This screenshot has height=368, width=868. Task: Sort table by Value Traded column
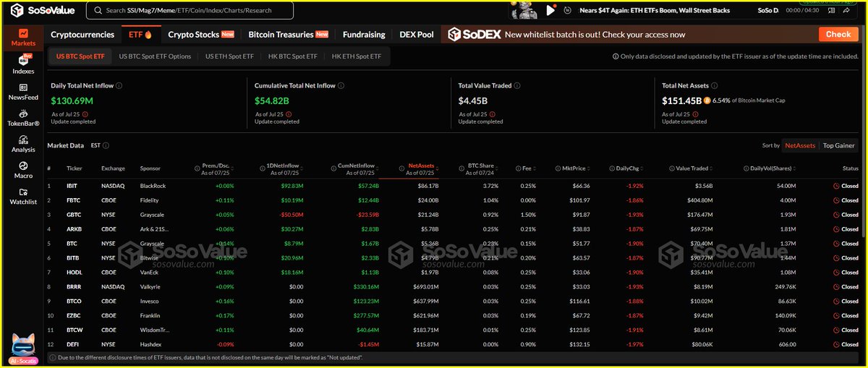[x=690, y=168]
